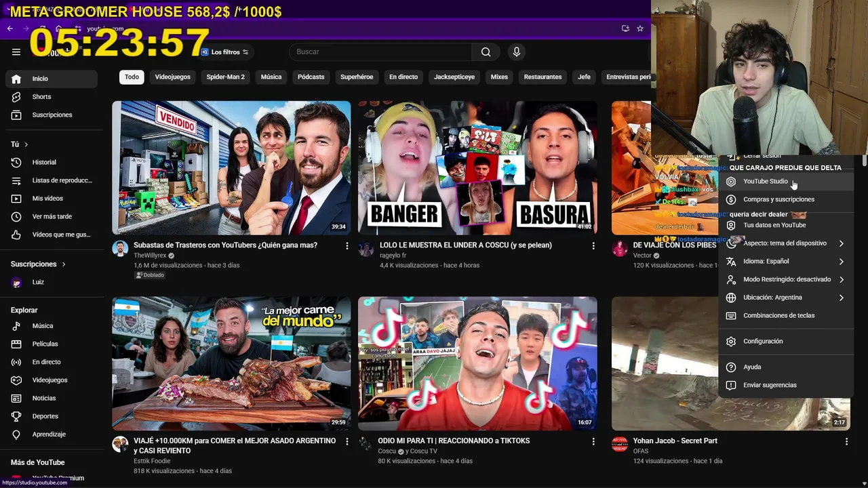The image size is (868, 488).
Task: Select the Pódcasts filter chip
Action: 311,77
